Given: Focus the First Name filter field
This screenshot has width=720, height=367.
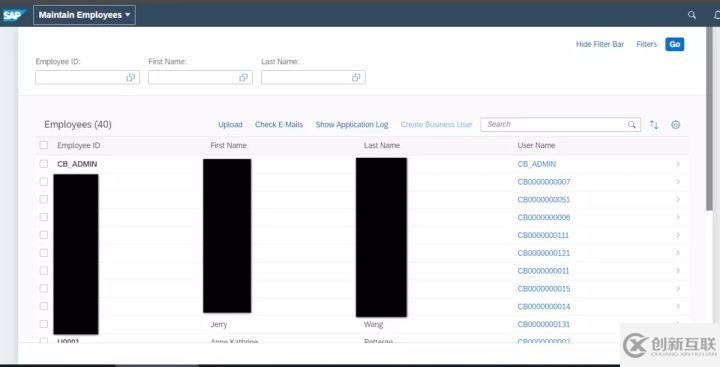Looking at the screenshot, I should coord(200,78).
